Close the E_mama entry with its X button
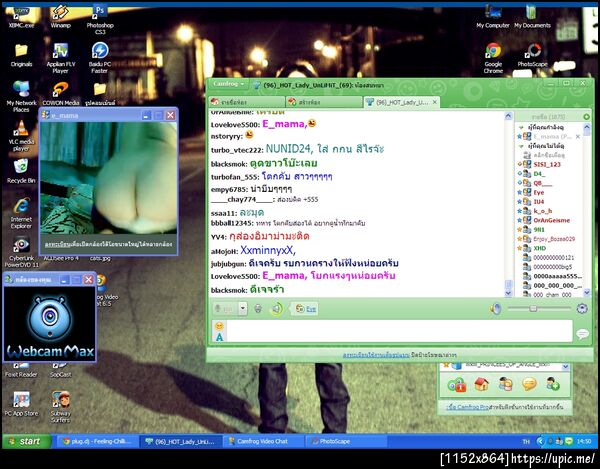 coord(577,137)
